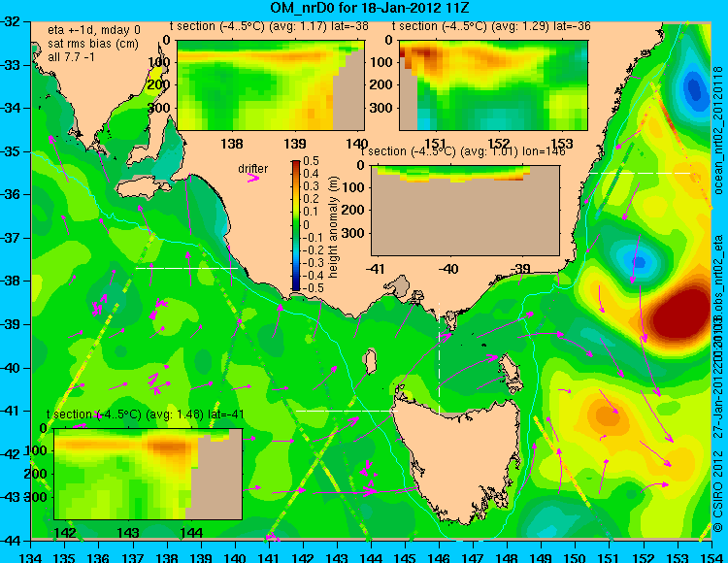Click the magenta drifter arrow legend symbol
The height and width of the screenshot is (563, 728).
[x=253, y=178]
